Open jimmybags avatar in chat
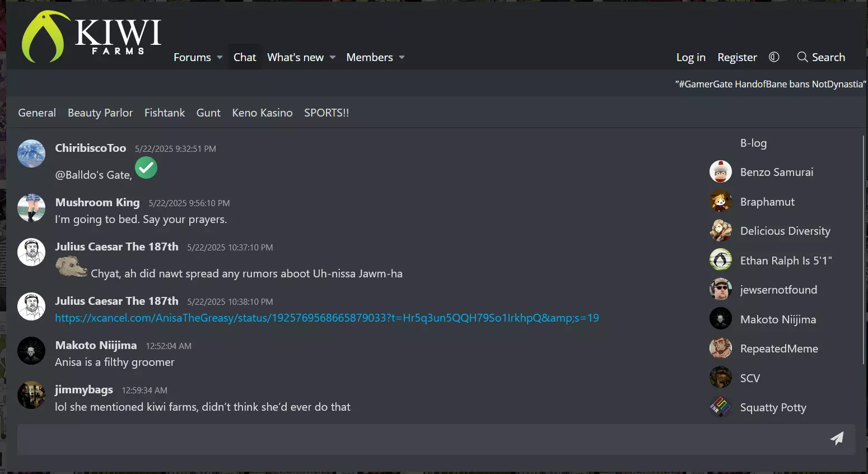Viewport: 868px width, 474px height. coord(31,395)
